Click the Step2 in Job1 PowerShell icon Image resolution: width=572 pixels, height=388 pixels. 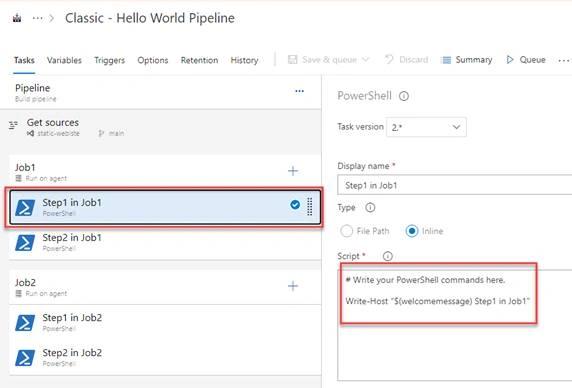(x=25, y=242)
